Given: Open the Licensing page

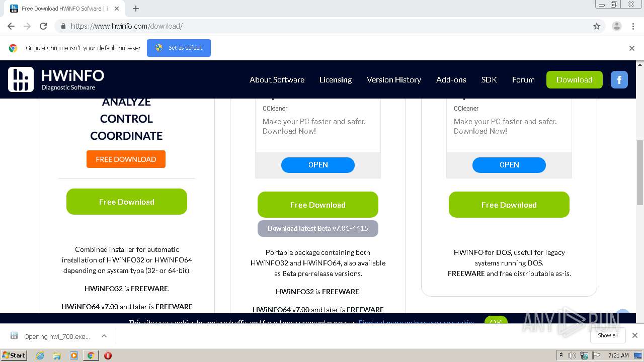Looking at the screenshot, I should [336, 79].
